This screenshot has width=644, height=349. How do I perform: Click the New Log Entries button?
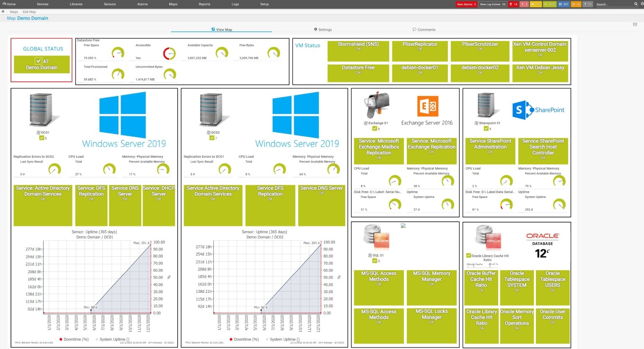[x=493, y=4]
